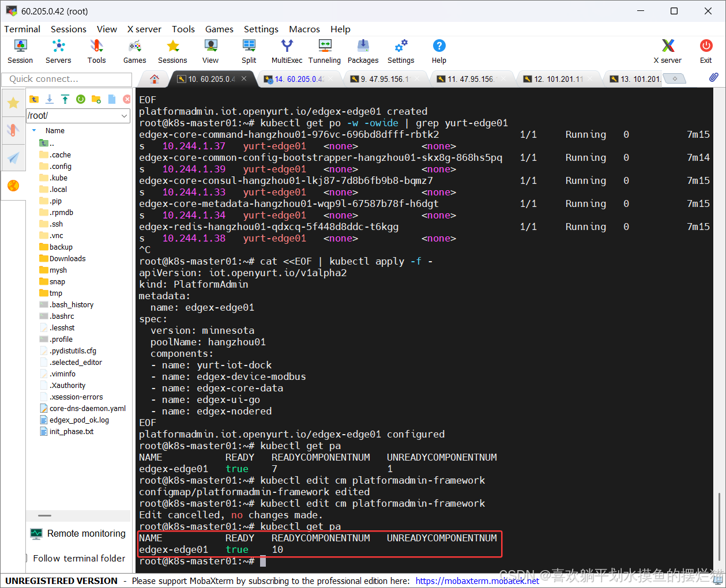Open the X server menu
Screen dimensions: 726x588
(144, 29)
